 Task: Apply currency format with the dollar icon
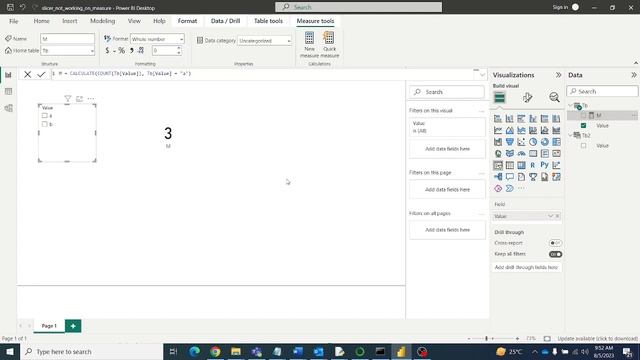pyautogui.click(x=107, y=51)
